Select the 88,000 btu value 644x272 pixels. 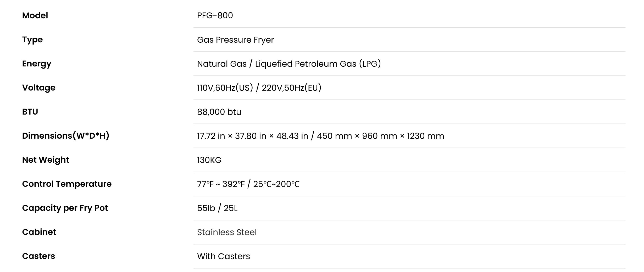[x=219, y=112]
